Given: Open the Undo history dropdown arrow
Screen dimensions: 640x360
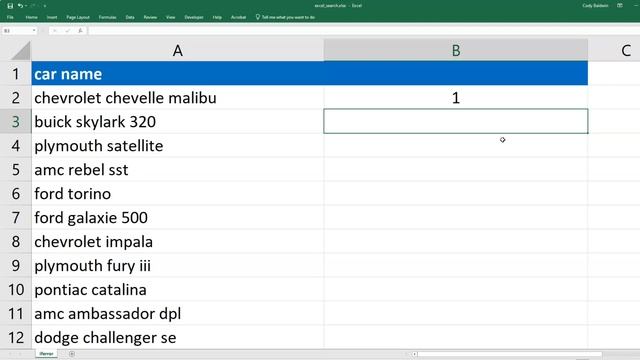Looking at the screenshot, I should 26,6.
